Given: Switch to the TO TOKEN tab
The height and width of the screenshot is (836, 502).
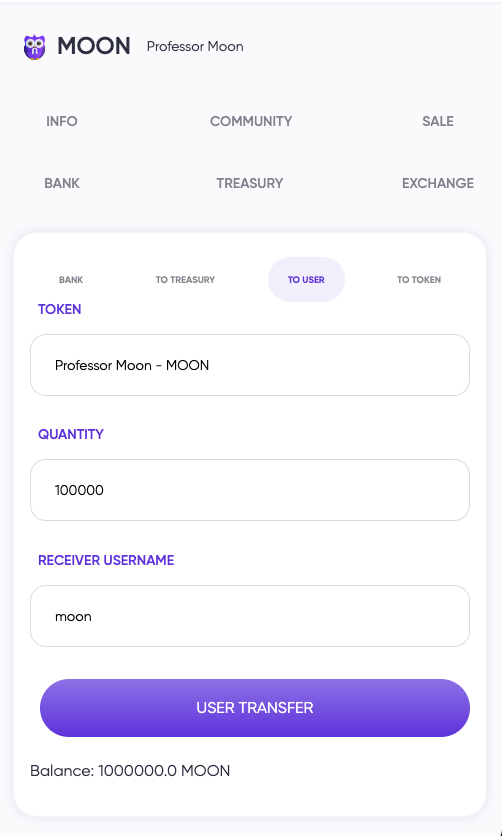Looking at the screenshot, I should 419,279.
